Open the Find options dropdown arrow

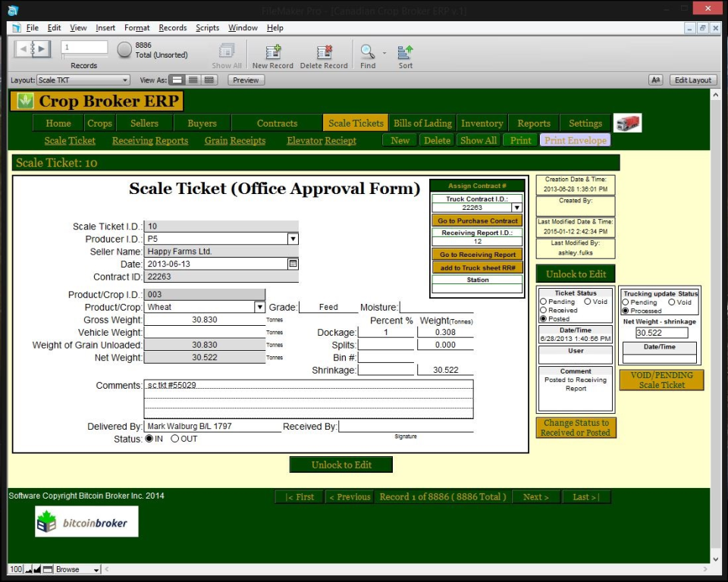pyautogui.click(x=384, y=53)
